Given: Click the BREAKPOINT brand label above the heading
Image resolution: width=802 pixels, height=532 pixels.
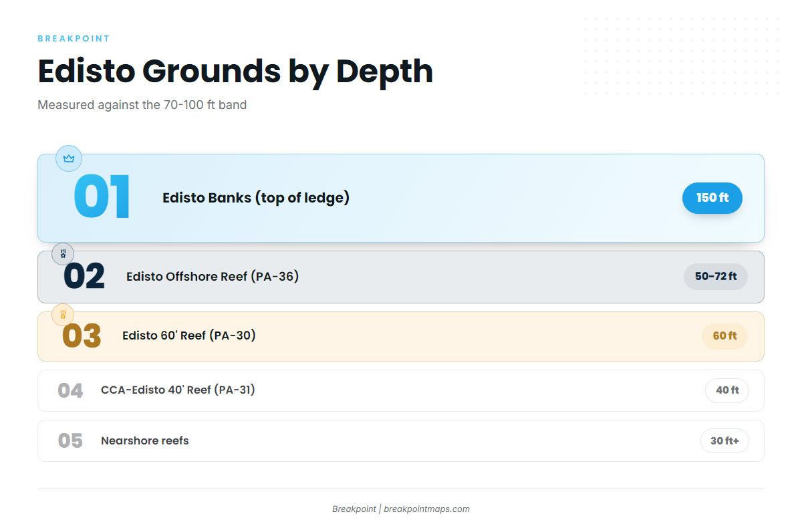Looking at the screenshot, I should 74,39.
